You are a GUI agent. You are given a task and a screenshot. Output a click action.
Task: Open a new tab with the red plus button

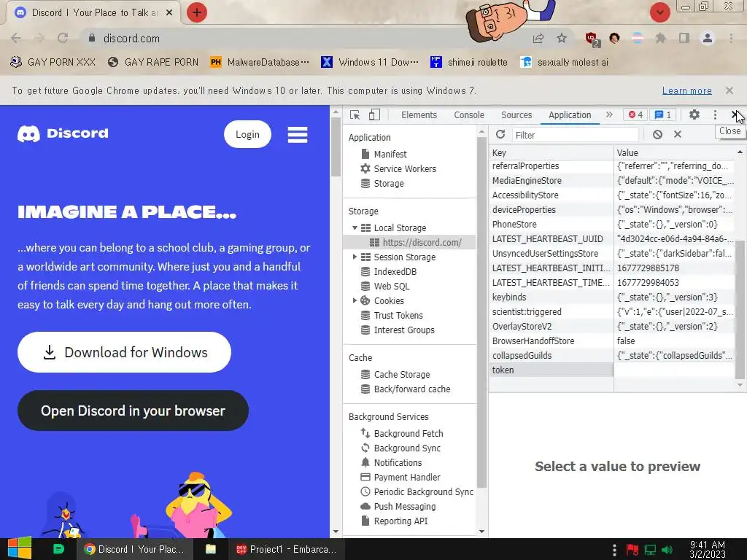point(197,12)
